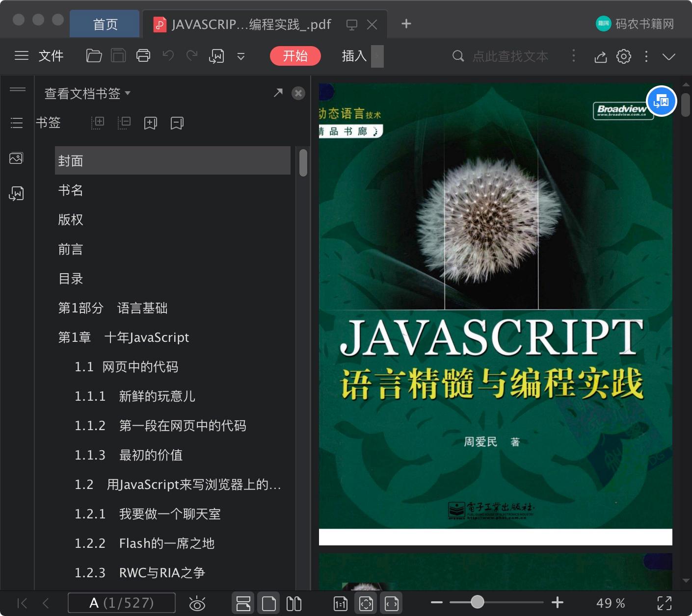Set actual size 1:1 zoom
692x616 pixels.
tap(340, 604)
